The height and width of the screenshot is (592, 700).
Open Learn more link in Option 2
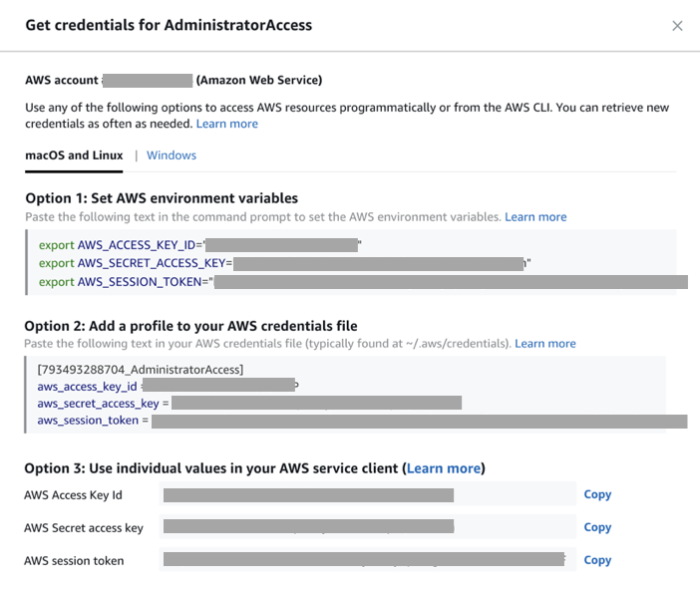click(x=545, y=344)
